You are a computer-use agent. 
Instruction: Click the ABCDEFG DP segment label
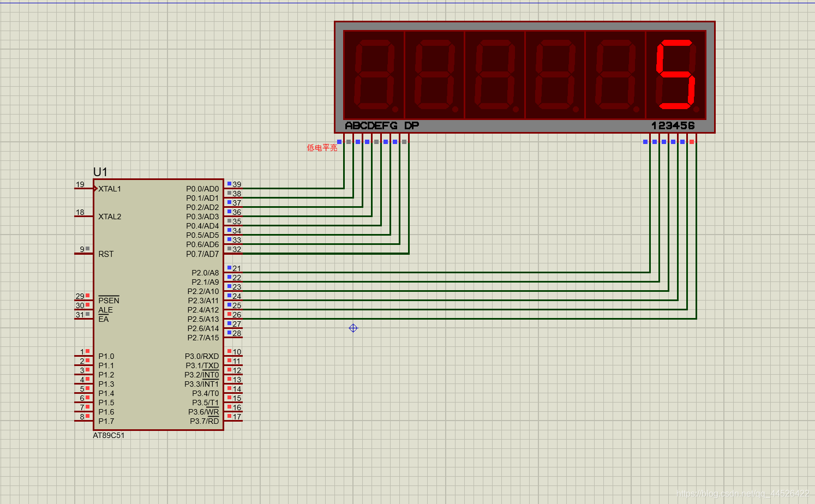pos(382,125)
